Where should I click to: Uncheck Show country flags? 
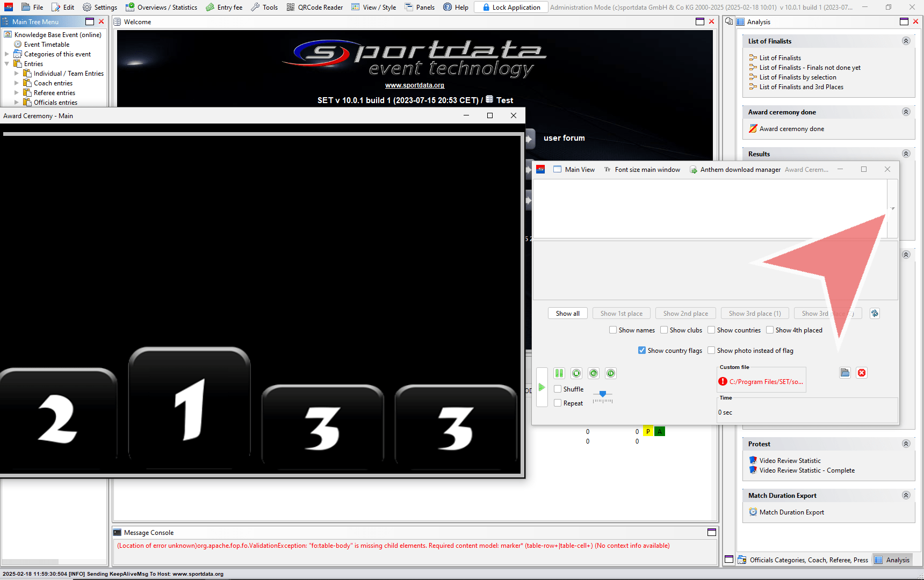tap(642, 350)
